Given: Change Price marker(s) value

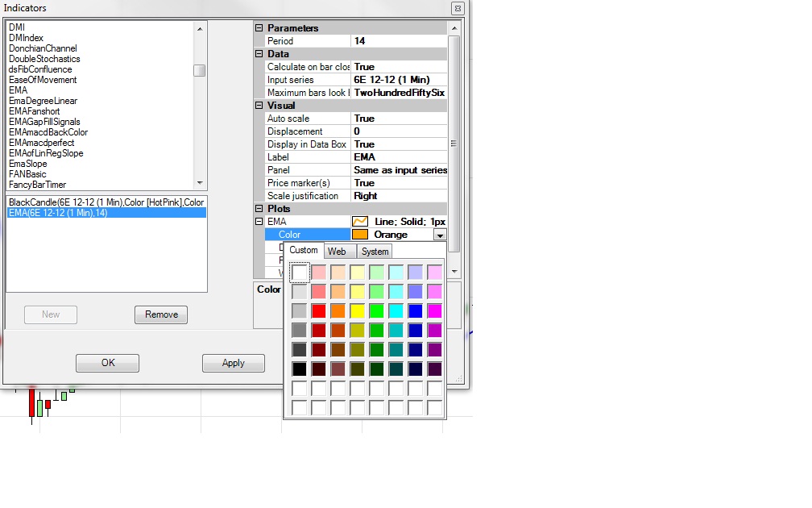Looking at the screenshot, I should point(399,183).
